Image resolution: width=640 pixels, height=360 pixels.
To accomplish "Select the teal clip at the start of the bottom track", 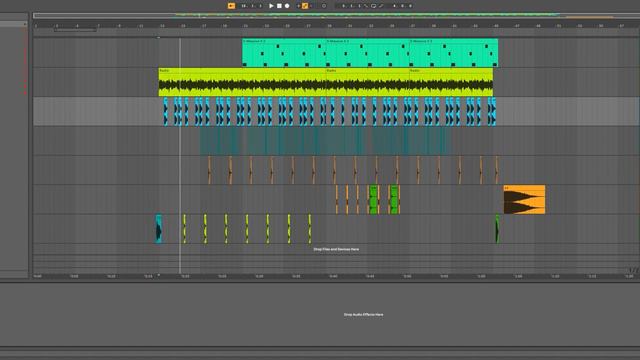I will 159,229.
